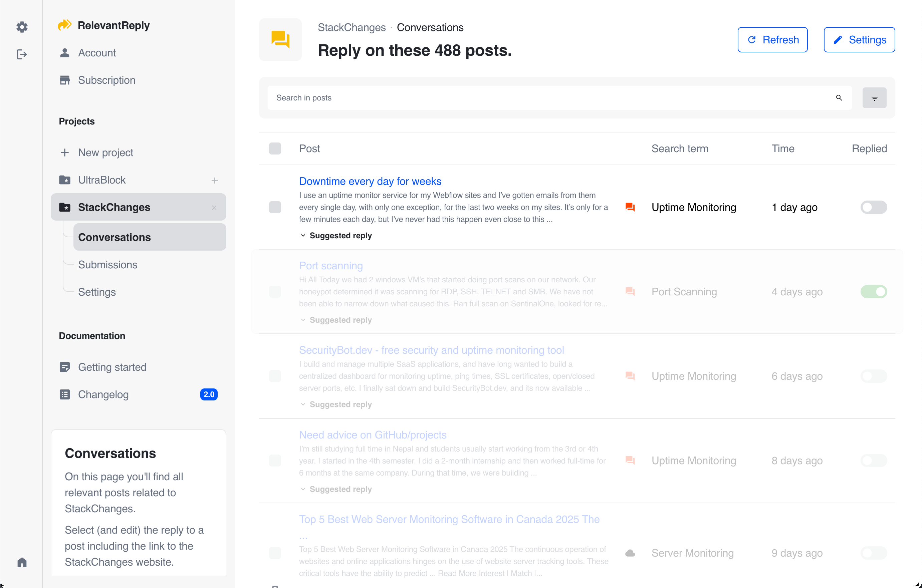The height and width of the screenshot is (588, 922).
Task: Click the logout icon in left rail
Action: (x=22, y=54)
